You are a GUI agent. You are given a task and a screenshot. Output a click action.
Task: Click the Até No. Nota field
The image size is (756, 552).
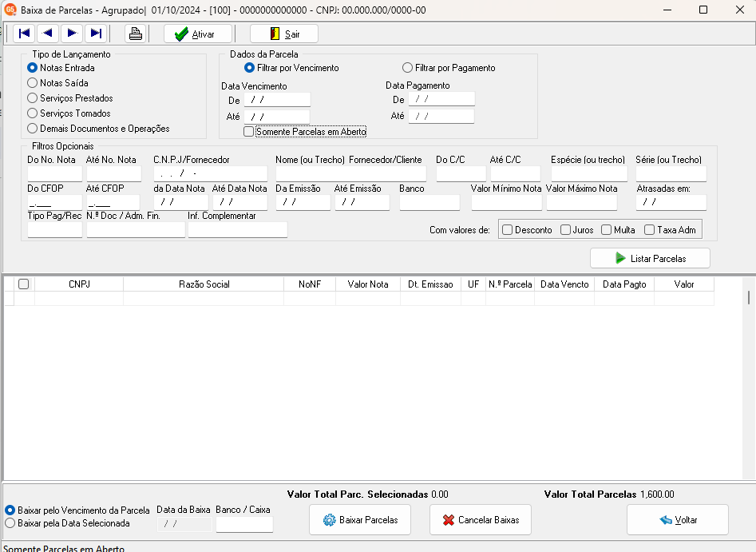point(114,173)
